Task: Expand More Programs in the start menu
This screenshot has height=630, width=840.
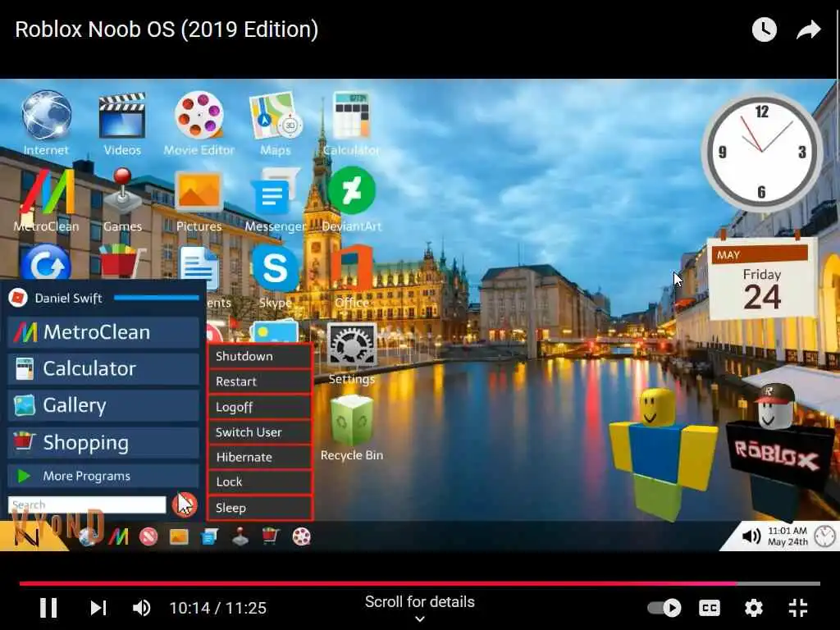Action: click(103, 476)
